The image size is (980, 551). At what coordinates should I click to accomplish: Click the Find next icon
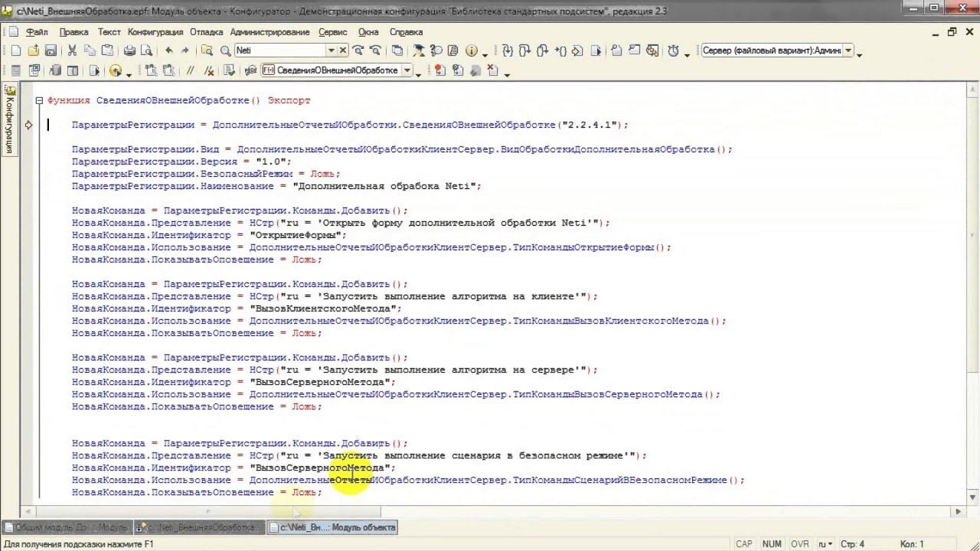(x=358, y=51)
